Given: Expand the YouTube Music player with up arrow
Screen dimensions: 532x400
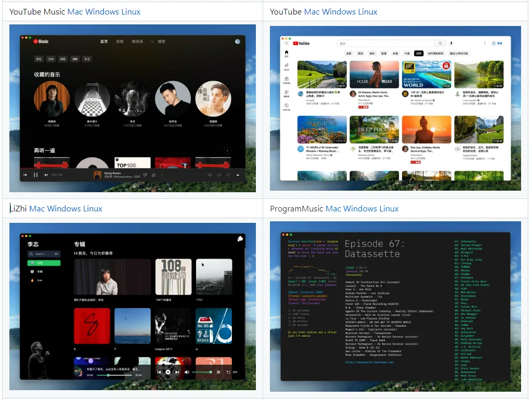Looking at the screenshot, I should (238, 175).
